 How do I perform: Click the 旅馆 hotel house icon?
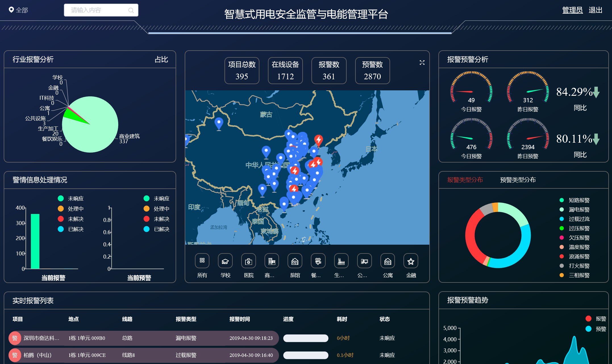(295, 261)
